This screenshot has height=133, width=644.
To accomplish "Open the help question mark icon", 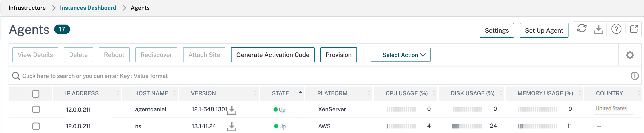I will click(x=616, y=29).
